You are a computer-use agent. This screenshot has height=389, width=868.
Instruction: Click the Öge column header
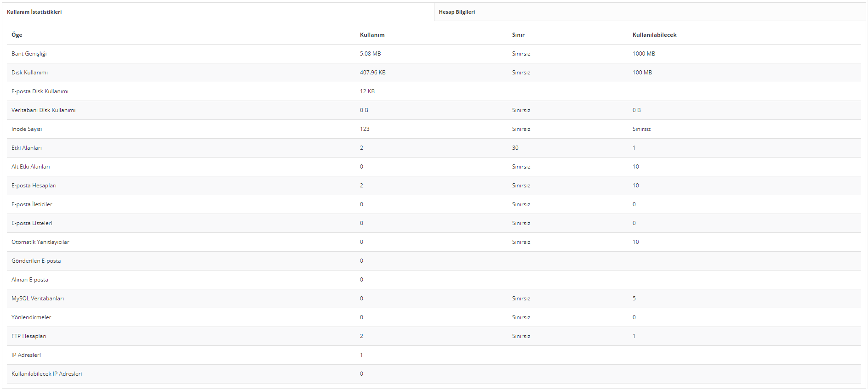pyautogui.click(x=17, y=35)
